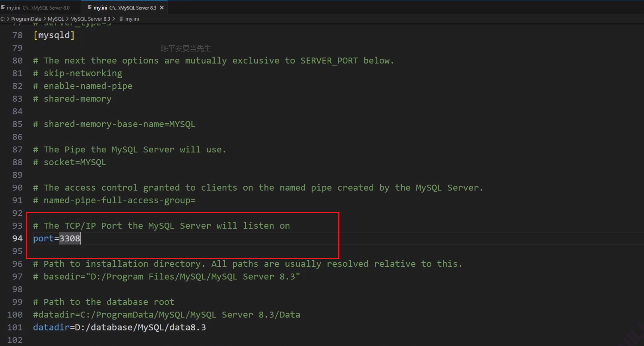
Task: Open the ProgramData breadcrumb folder
Action: pos(26,19)
